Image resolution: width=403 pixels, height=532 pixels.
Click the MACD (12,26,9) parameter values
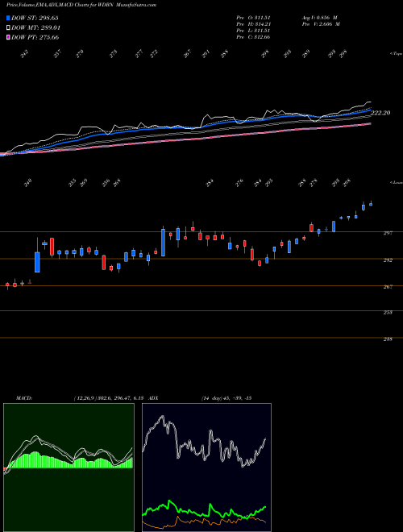[110, 398]
